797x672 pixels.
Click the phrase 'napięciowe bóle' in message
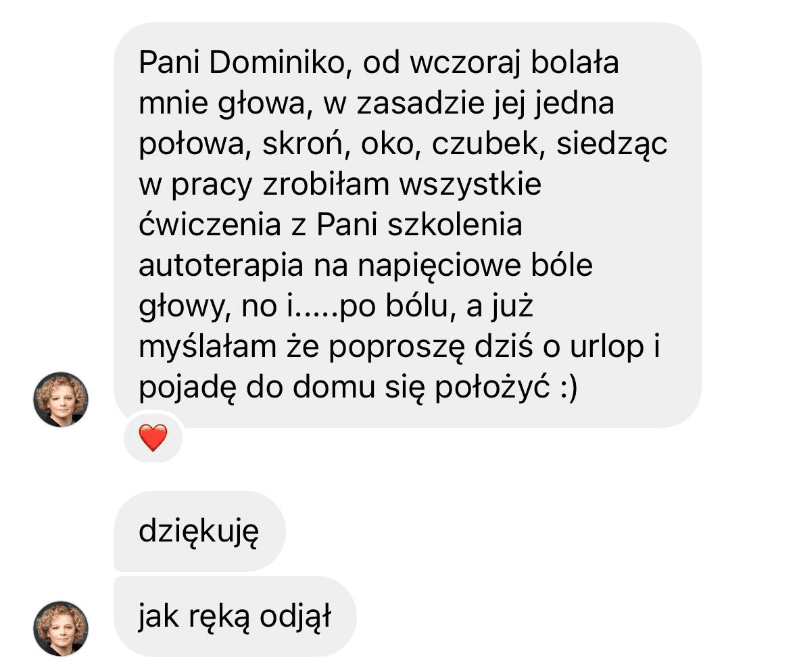tap(475, 266)
